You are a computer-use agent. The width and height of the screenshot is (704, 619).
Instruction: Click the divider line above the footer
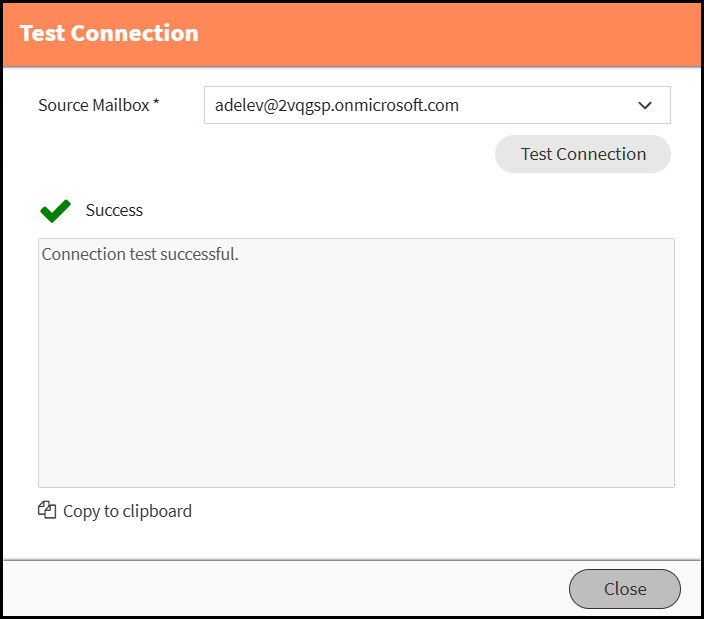[352, 560]
